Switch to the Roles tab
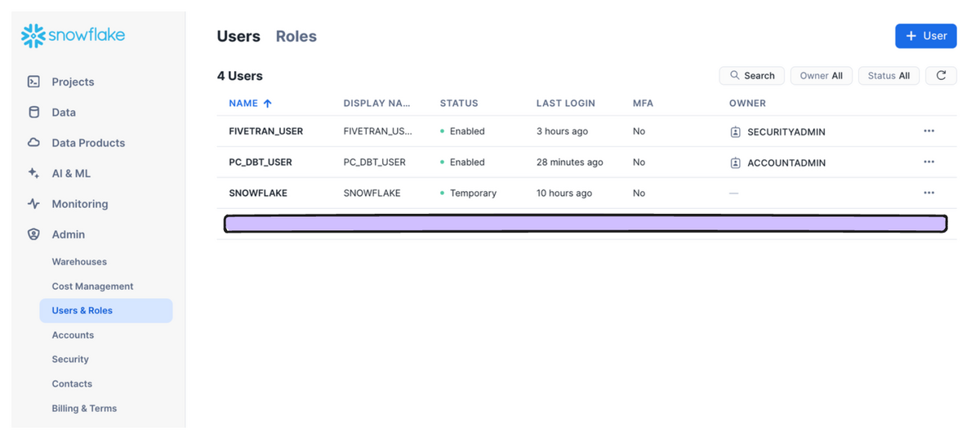This screenshot has height=439, width=980. pyautogui.click(x=296, y=37)
